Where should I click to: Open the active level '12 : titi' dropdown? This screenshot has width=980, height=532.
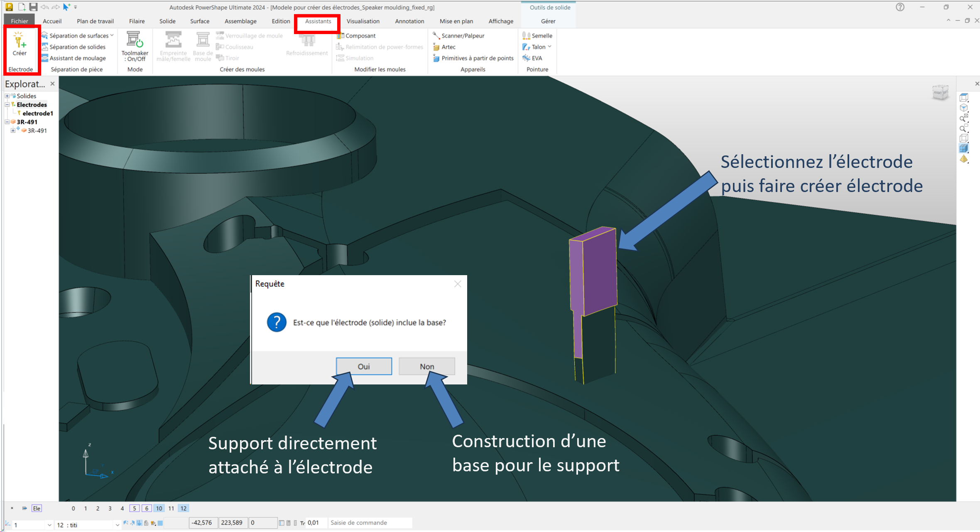pyautogui.click(x=118, y=525)
